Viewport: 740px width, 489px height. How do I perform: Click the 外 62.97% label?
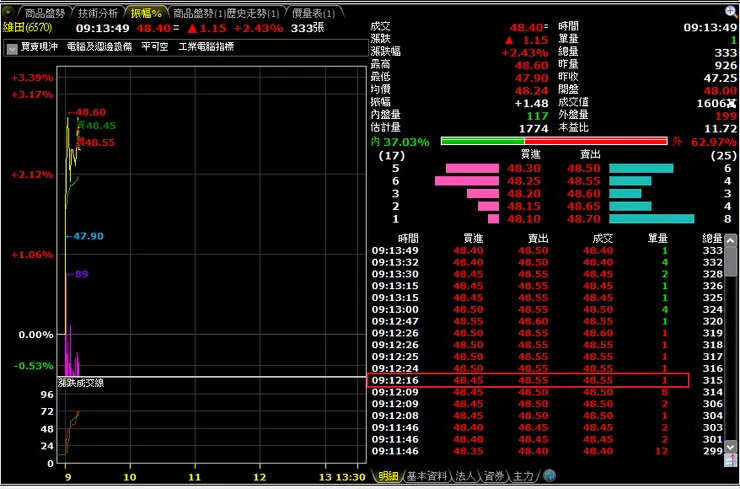[705, 142]
